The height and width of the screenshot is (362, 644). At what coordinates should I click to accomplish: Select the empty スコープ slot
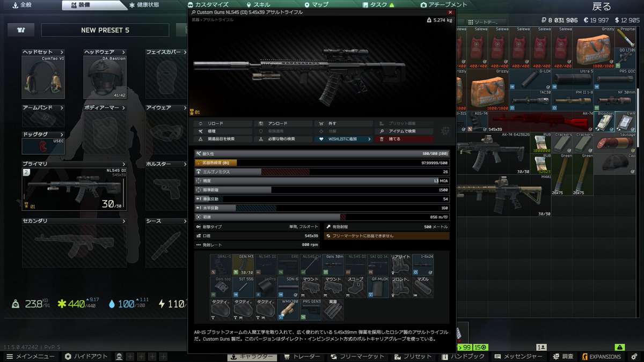click(355, 287)
